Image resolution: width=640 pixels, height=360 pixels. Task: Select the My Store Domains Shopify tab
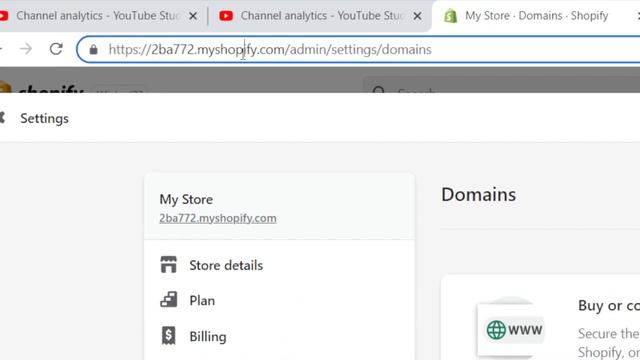pos(537,16)
